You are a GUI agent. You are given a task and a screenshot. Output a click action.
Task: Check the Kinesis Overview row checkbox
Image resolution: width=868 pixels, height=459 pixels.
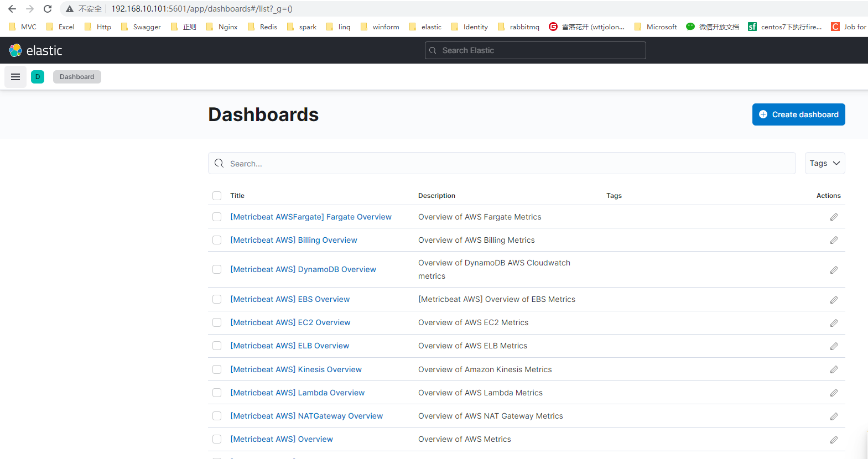(217, 369)
